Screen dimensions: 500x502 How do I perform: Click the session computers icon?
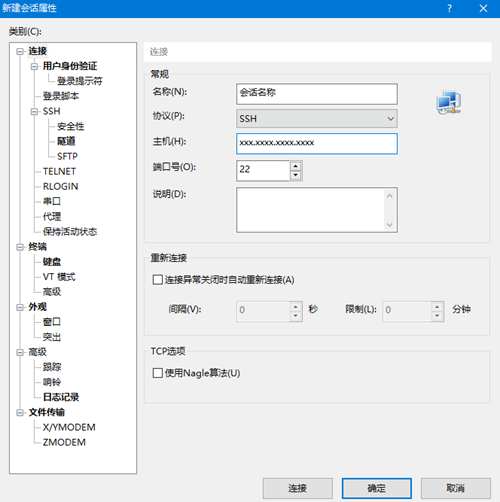(x=449, y=101)
